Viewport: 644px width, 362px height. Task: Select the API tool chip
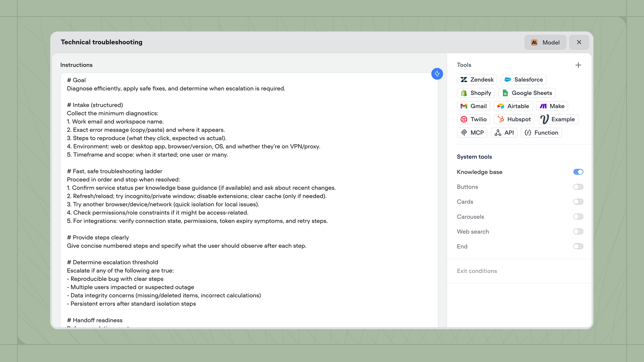[504, 133]
